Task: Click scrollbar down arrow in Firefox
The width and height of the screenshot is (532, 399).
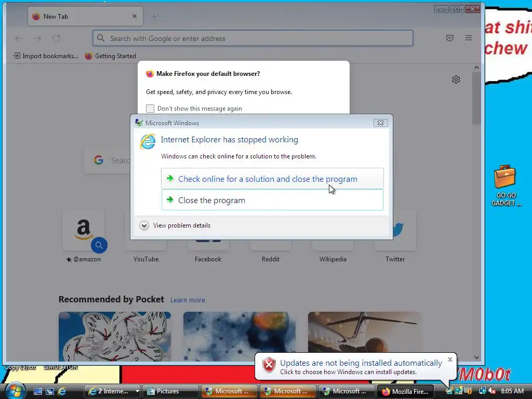Action: 476,357
